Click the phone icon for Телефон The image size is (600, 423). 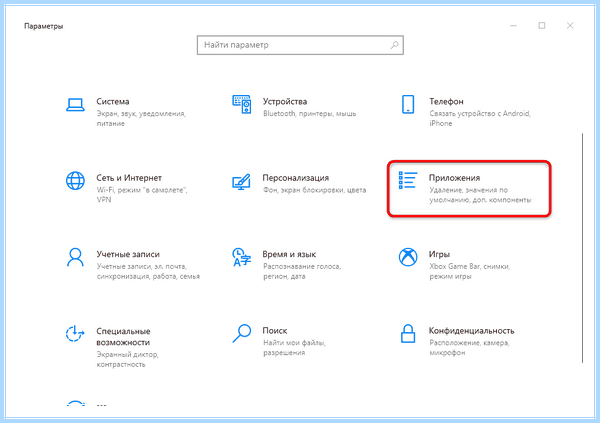pyautogui.click(x=408, y=105)
